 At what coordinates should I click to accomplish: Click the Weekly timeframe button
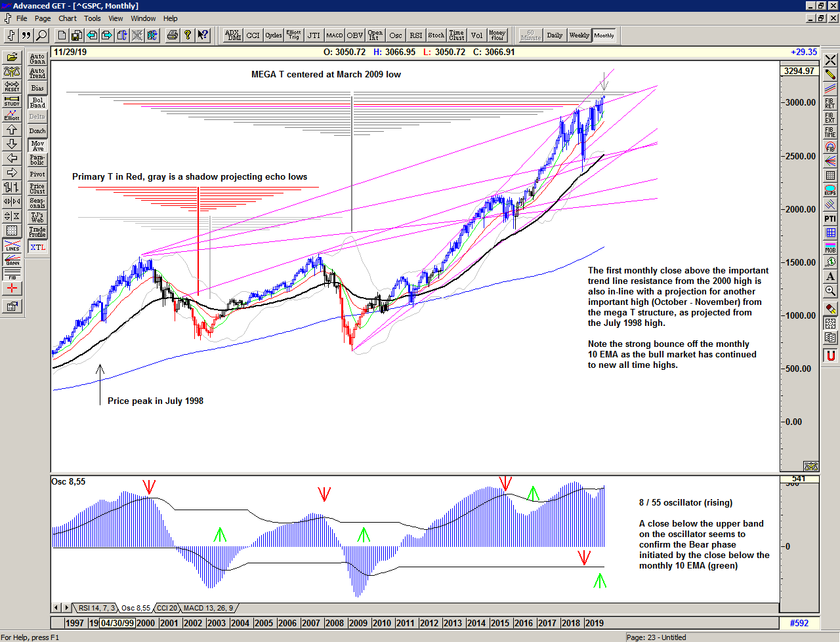pos(579,35)
